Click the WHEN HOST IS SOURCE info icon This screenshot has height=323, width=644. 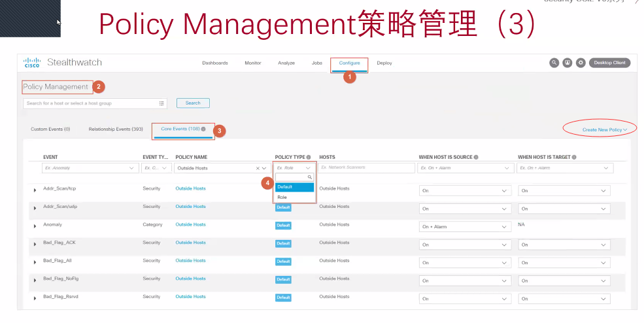click(476, 157)
